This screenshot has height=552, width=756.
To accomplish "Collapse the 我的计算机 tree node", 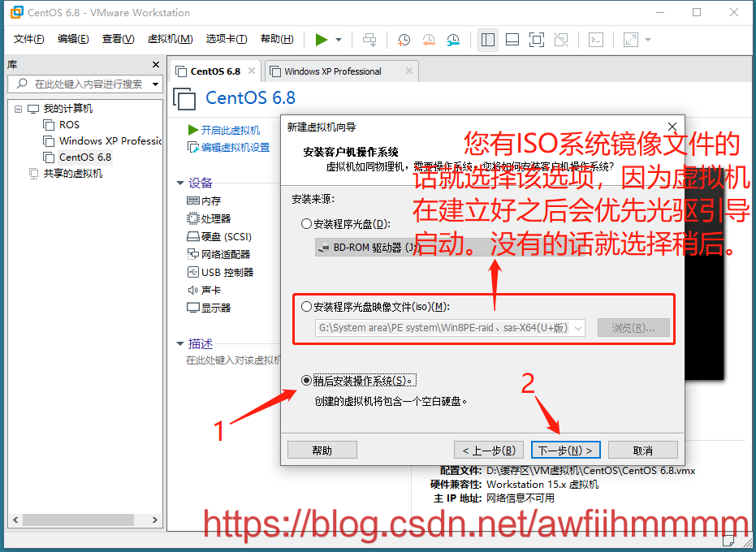I will tap(18, 109).
